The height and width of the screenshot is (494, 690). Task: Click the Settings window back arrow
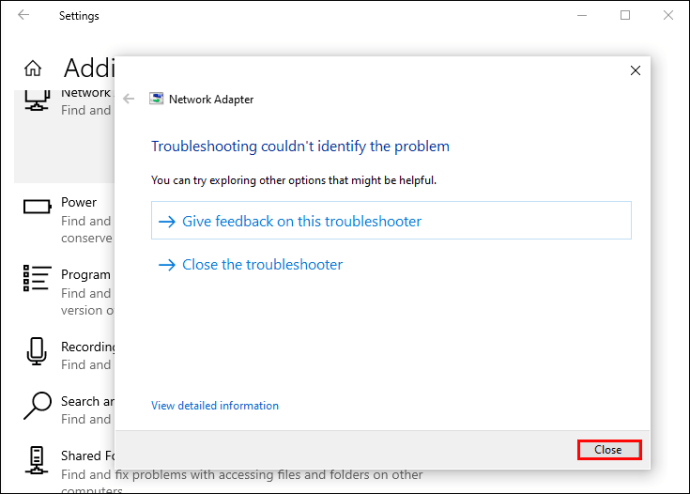[23, 16]
